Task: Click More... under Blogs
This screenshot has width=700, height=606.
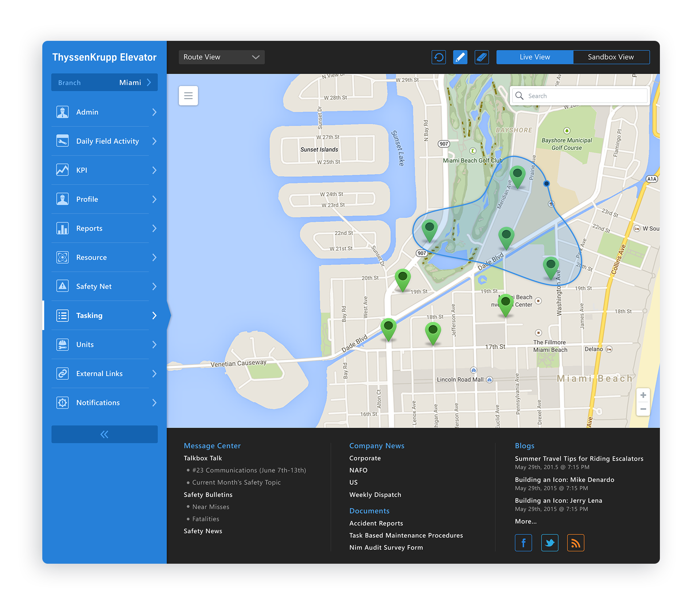Action: [x=526, y=521]
